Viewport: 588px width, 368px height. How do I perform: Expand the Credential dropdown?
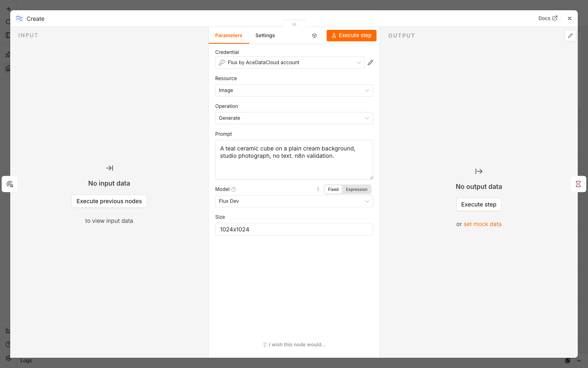tap(290, 63)
